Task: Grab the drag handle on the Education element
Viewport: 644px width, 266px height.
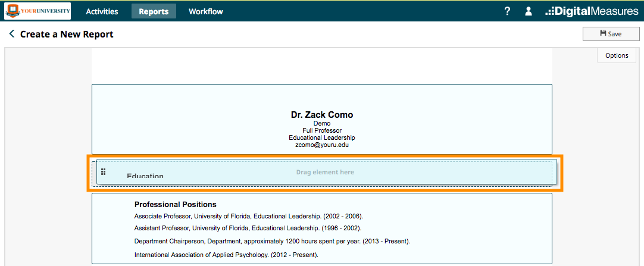Action: click(104, 171)
